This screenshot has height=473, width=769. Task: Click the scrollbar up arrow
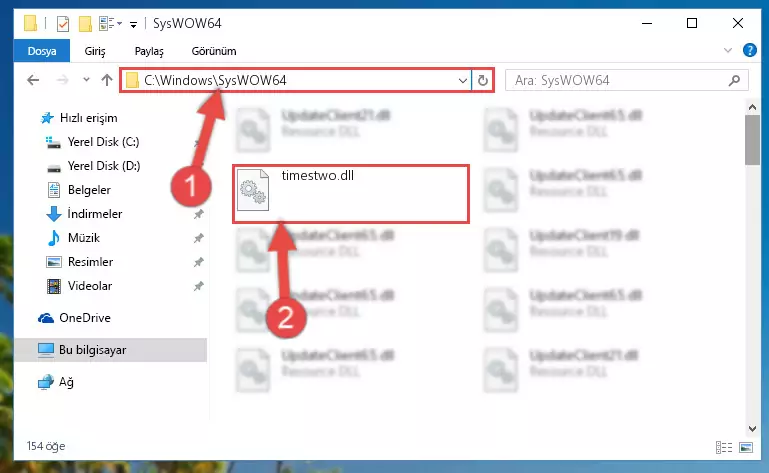pos(752,107)
